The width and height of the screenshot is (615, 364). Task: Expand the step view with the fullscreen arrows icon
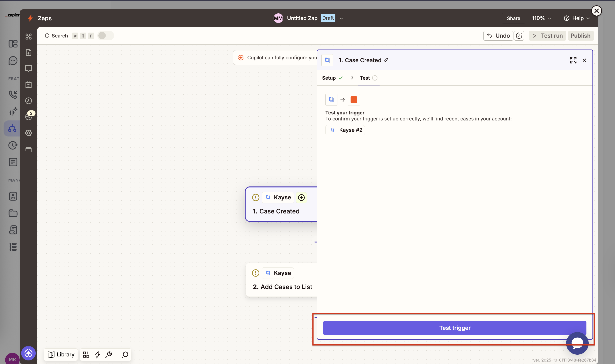pos(573,60)
